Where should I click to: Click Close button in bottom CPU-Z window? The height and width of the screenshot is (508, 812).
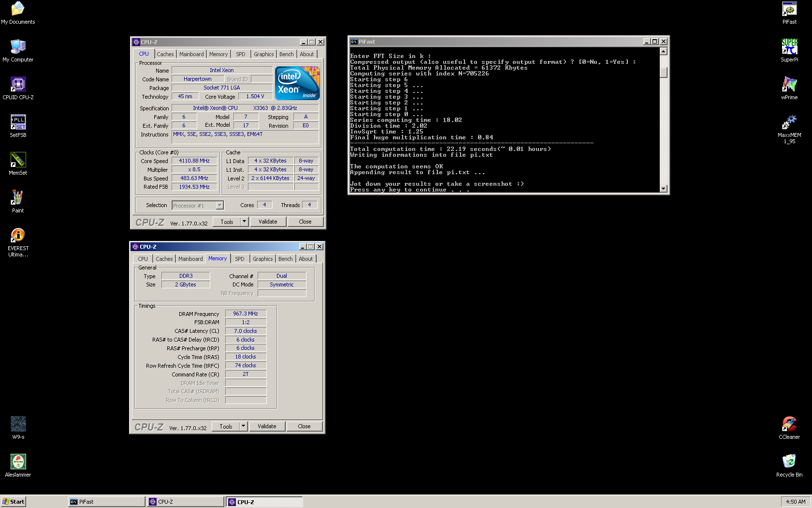point(304,426)
